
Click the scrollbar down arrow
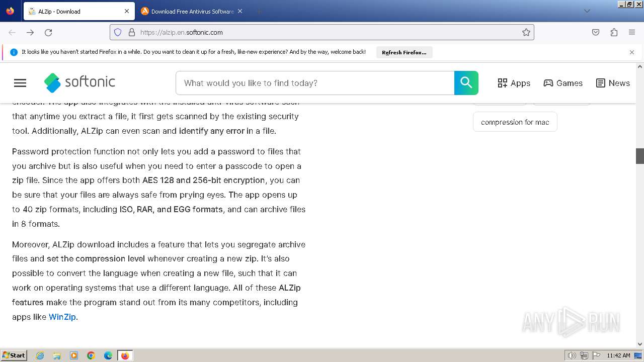(640, 344)
